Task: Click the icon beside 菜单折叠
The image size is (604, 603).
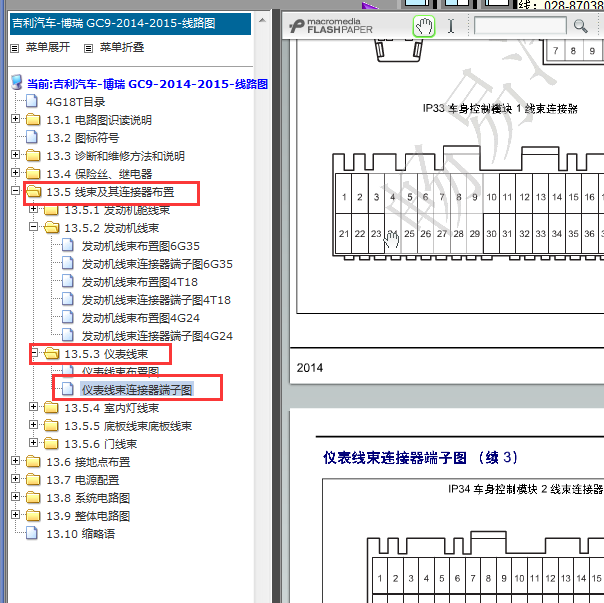Action: point(89,48)
